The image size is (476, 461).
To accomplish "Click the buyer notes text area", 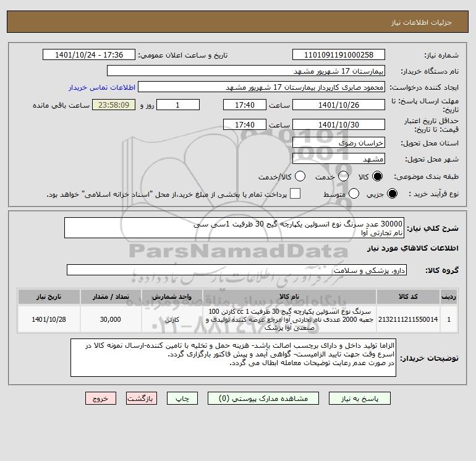I will click(x=233, y=358).
